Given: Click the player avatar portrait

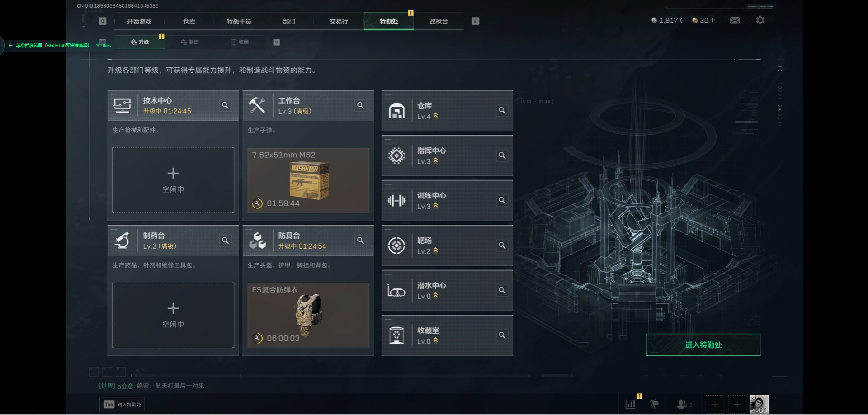Looking at the screenshot, I should click(759, 404).
